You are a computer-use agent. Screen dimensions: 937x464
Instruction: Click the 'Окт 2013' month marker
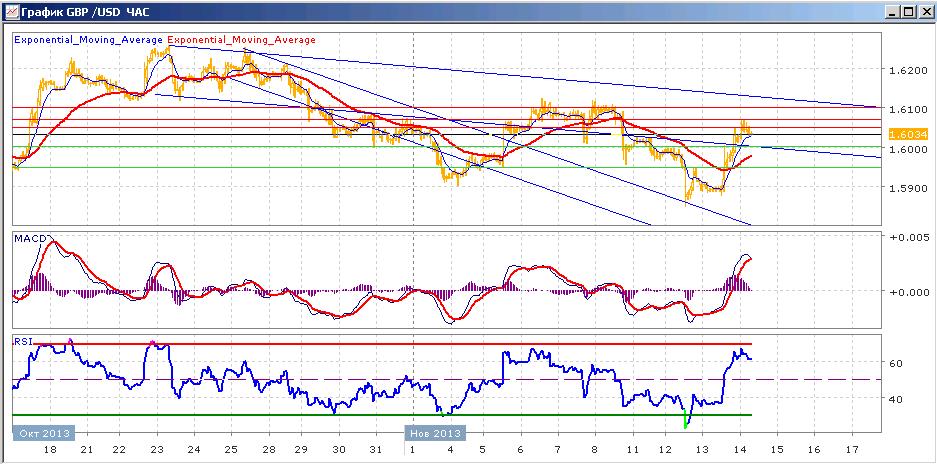[x=44, y=433]
